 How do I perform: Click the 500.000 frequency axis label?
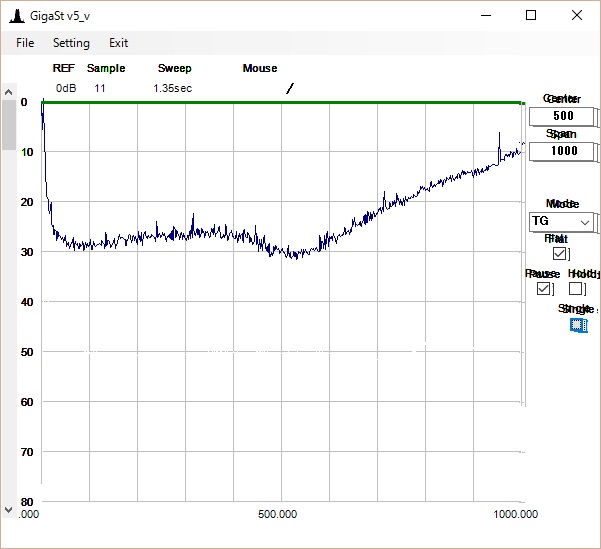pyautogui.click(x=278, y=514)
